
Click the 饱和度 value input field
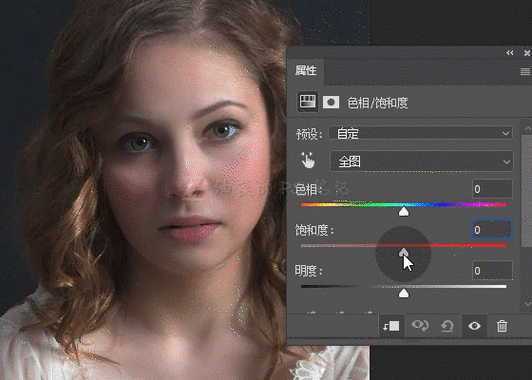point(492,230)
